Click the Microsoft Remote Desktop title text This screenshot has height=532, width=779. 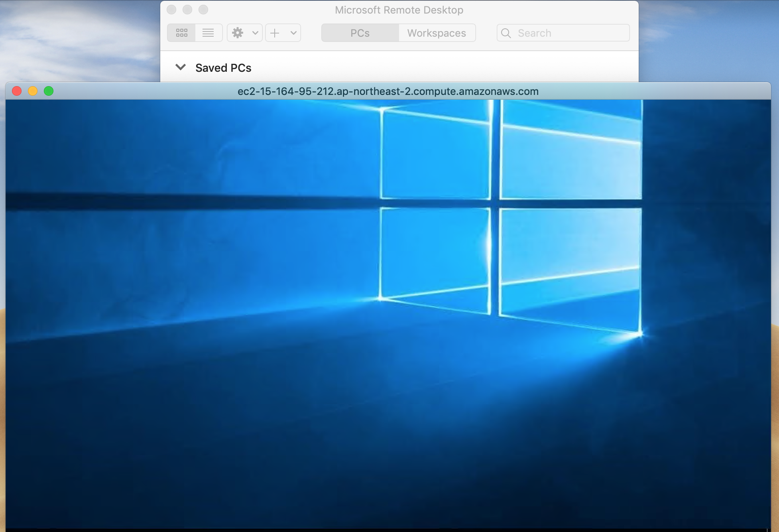[399, 10]
